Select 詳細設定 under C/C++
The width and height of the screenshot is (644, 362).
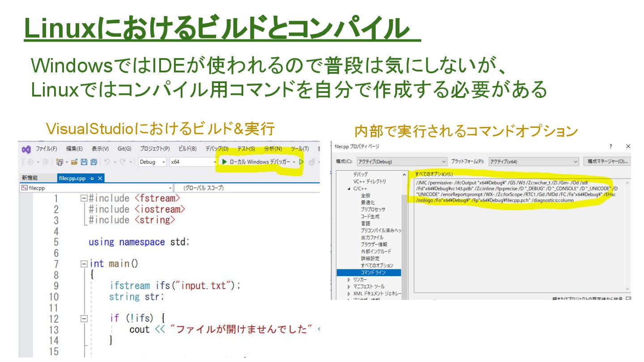[370, 258]
